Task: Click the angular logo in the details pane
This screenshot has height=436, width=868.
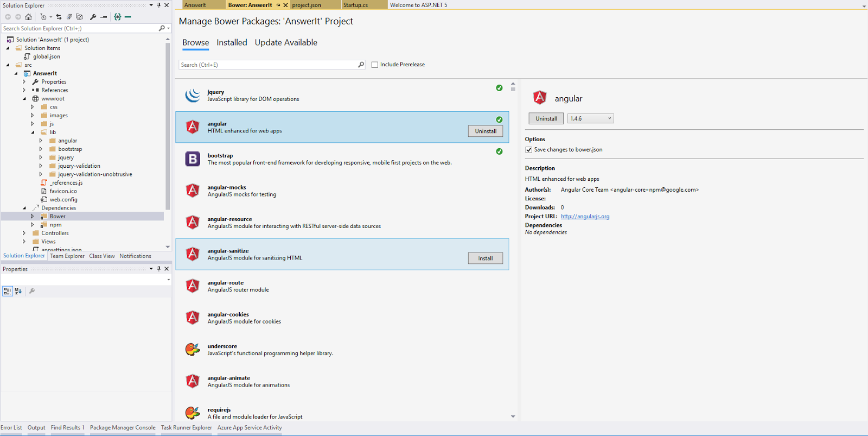Action: tap(540, 98)
